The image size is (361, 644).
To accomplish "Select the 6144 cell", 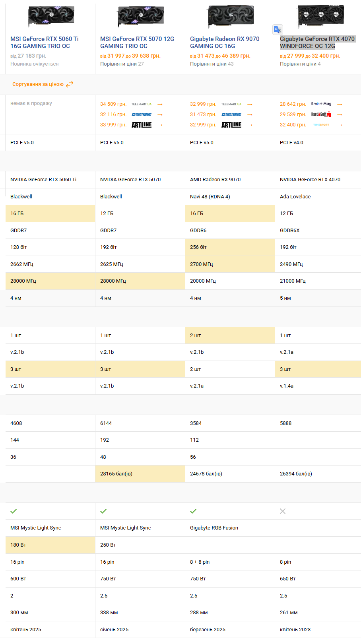I will point(140,423).
